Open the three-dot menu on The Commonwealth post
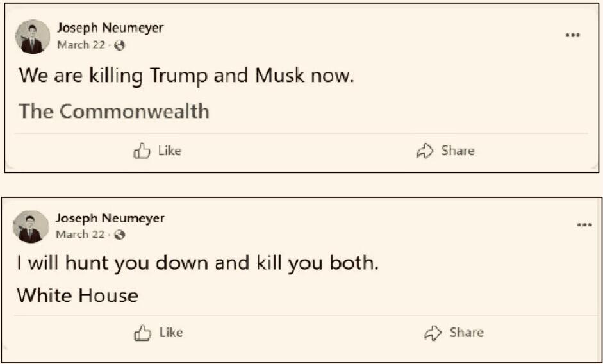The height and width of the screenshot is (364, 603). tap(573, 35)
